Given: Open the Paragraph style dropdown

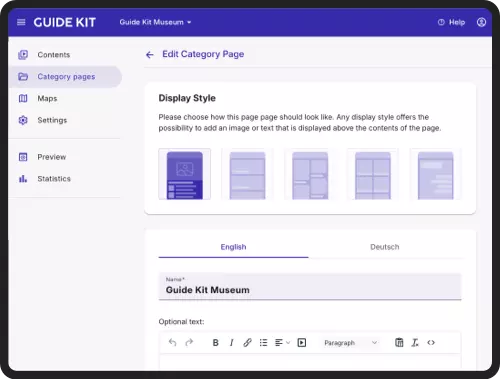Looking at the screenshot, I should point(351,343).
